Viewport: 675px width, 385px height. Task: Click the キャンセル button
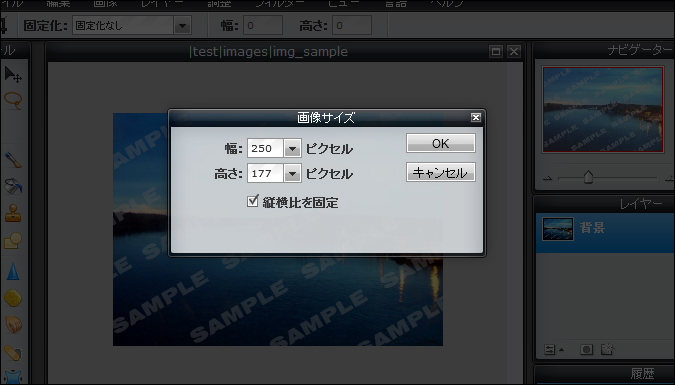coord(441,172)
